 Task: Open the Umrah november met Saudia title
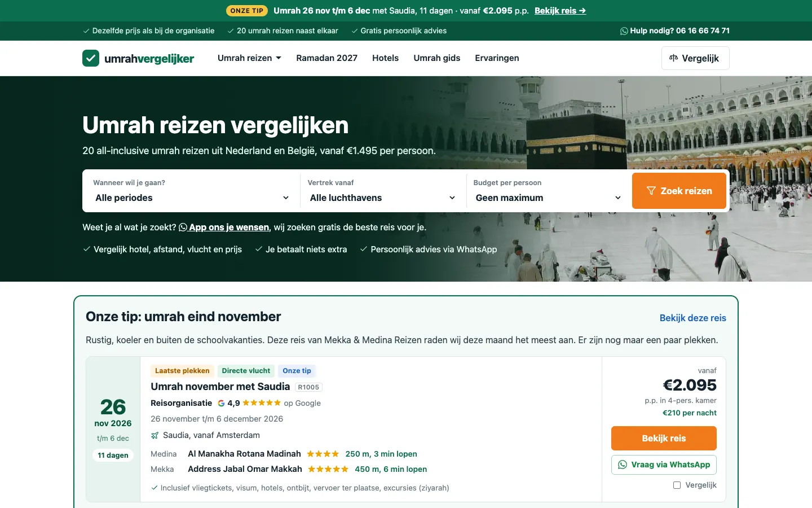pos(220,387)
